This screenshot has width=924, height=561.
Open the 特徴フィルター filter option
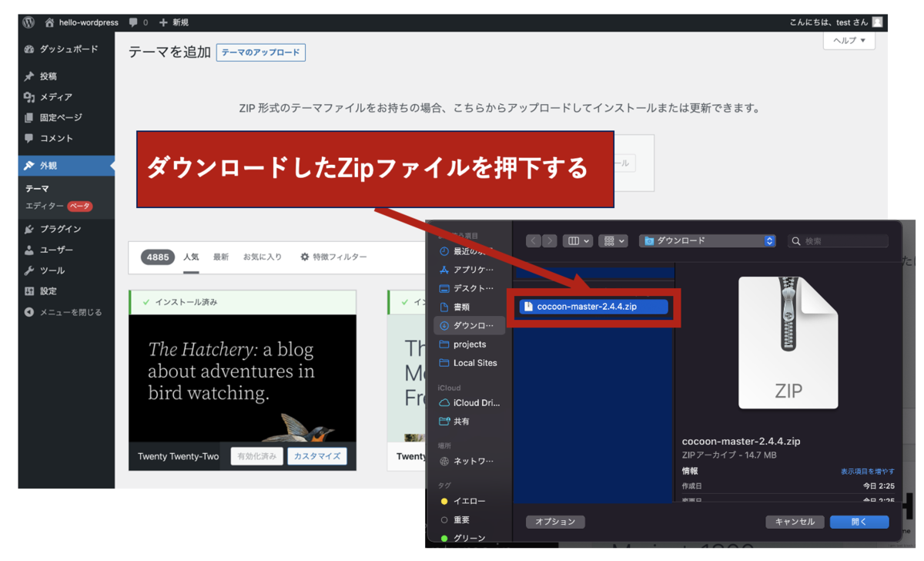click(x=333, y=257)
